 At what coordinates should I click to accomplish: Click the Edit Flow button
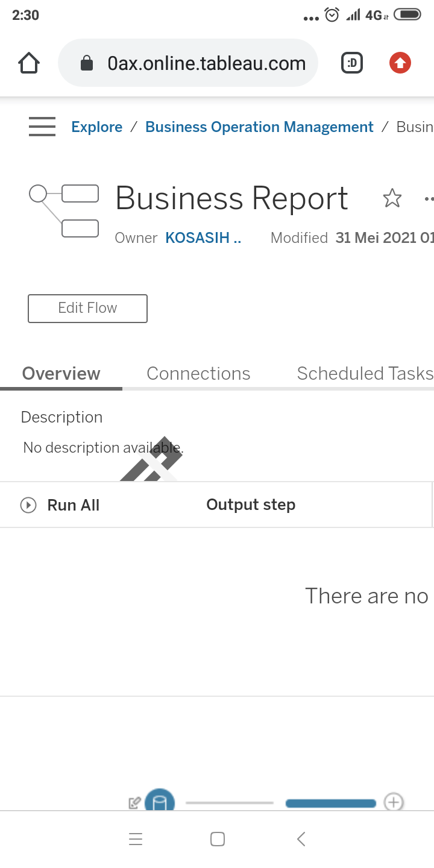(x=87, y=308)
